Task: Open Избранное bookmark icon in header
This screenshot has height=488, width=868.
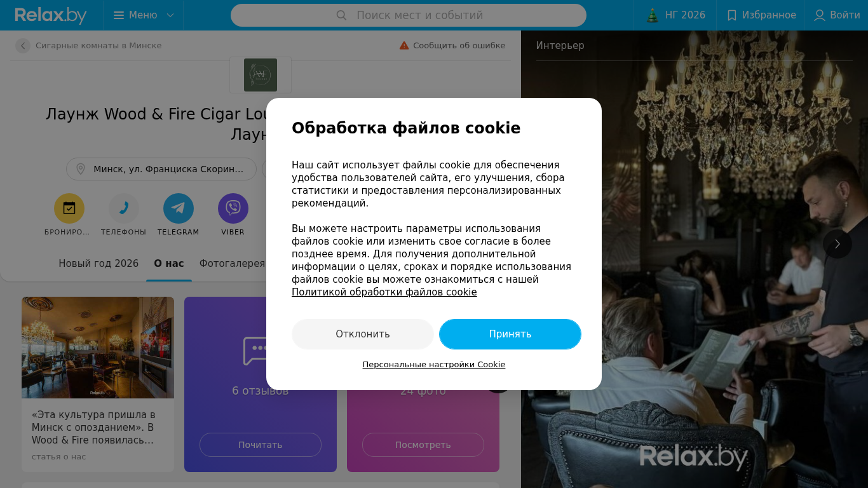Action: pos(732,15)
